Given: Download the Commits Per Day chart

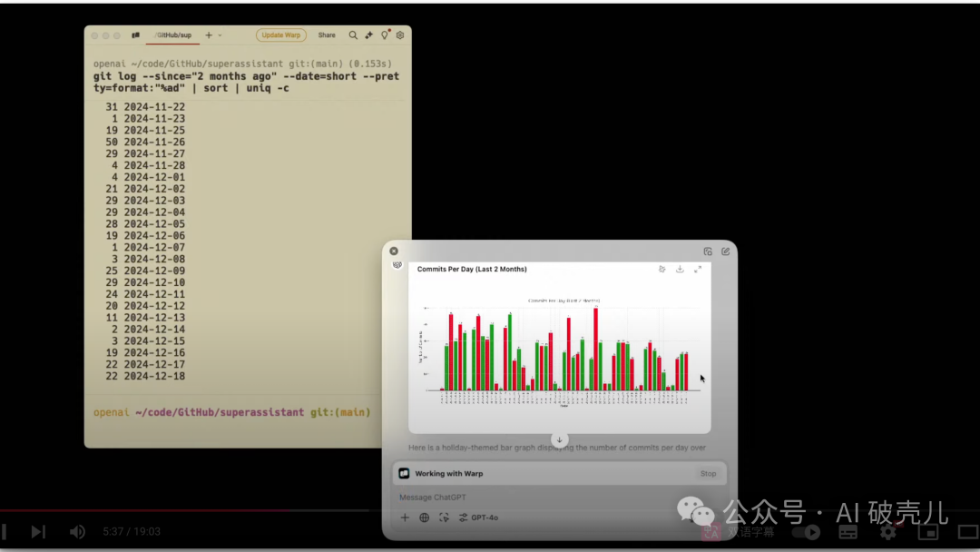Looking at the screenshot, I should (x=680, y=270).
